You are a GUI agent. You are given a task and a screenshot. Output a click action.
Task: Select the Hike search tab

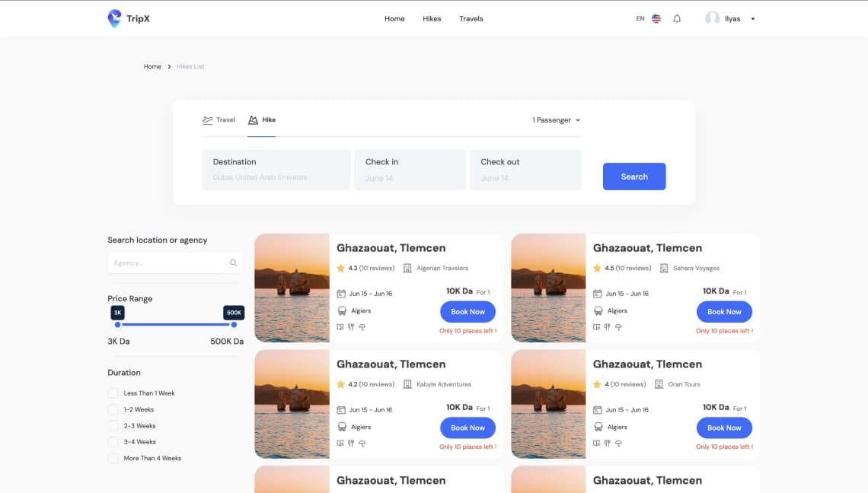[262, 120]
